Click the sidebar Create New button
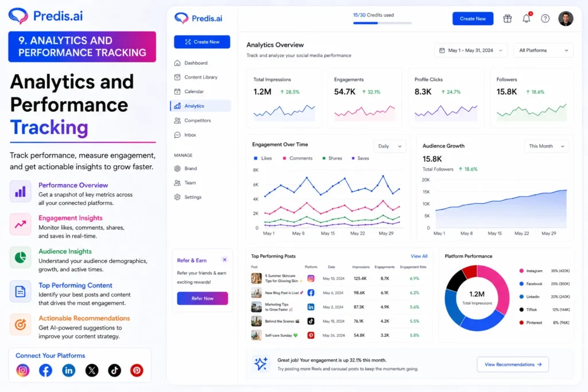Viewport: 588px width, 392px height. (202, 42)
